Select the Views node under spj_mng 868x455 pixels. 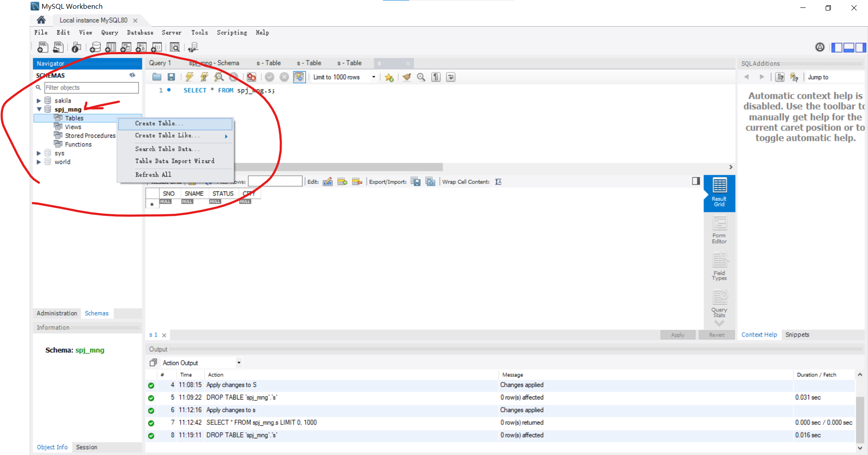tap(73, 127)
